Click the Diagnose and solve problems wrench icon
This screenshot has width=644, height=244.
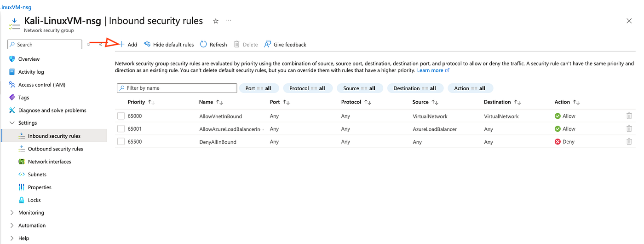click(x=12, y=110)
